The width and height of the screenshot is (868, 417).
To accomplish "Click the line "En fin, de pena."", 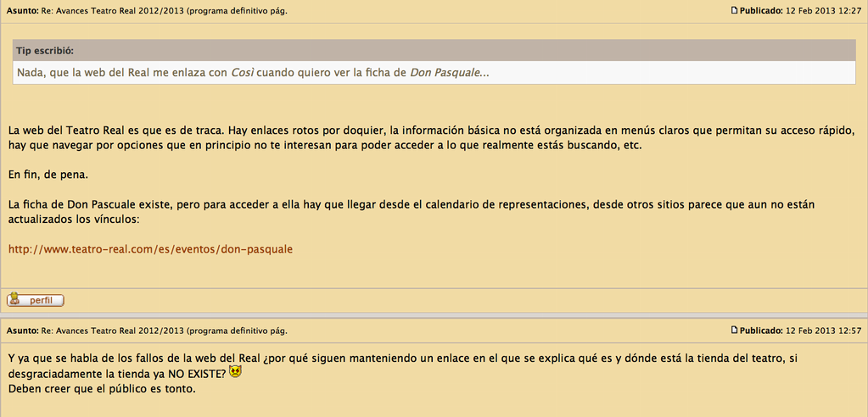I will point(48,174).
